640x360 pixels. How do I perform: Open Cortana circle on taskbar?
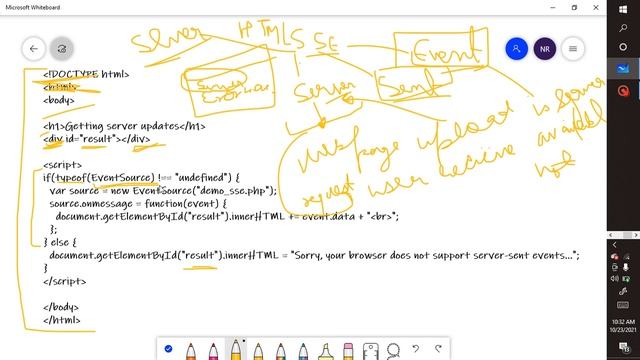coord(623,47)
